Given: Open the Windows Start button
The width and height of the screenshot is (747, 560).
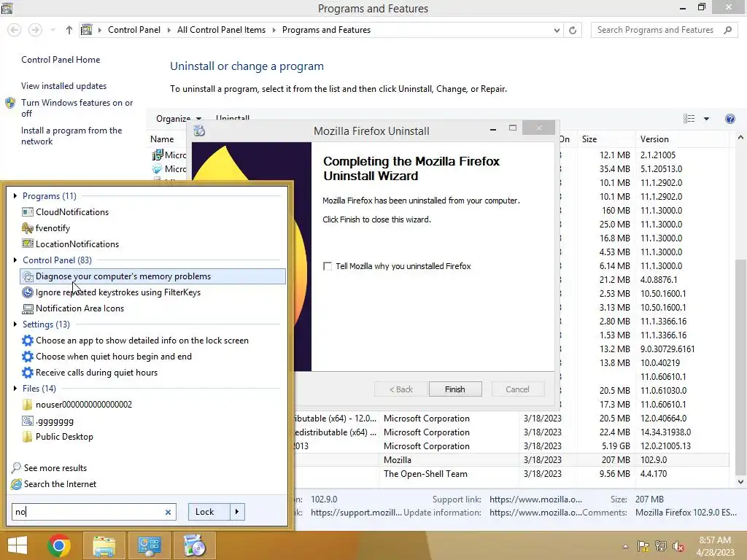Looking at the screenshot, I should click(18, 545).
